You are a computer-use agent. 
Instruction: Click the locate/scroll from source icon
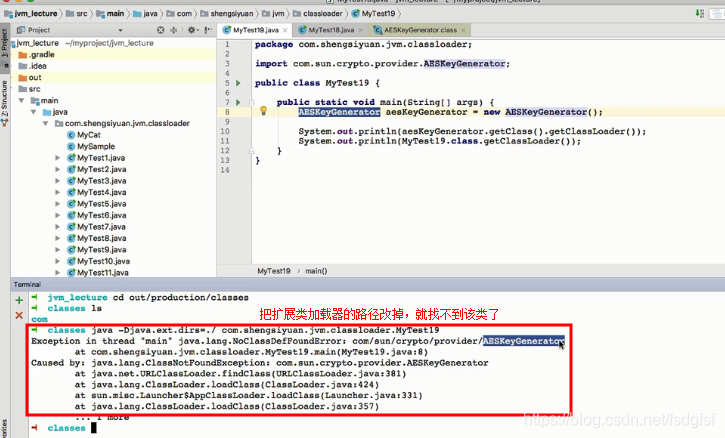(160, 30)
